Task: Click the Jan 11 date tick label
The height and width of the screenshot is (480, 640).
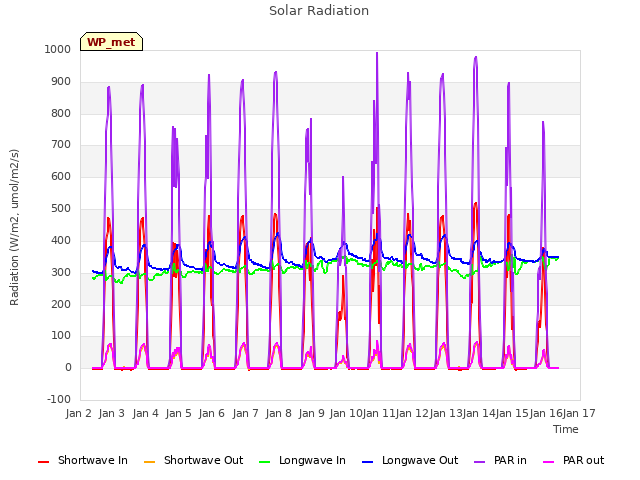Action: point(379,413)
